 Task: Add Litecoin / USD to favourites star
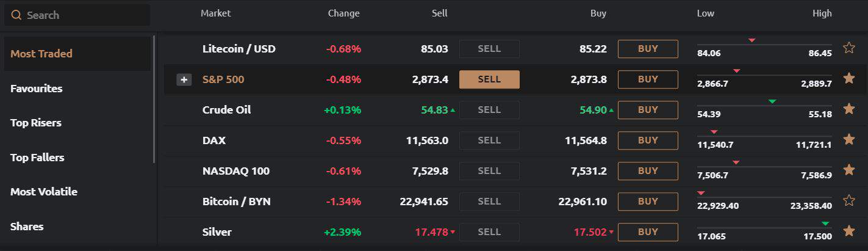[848, 48]
